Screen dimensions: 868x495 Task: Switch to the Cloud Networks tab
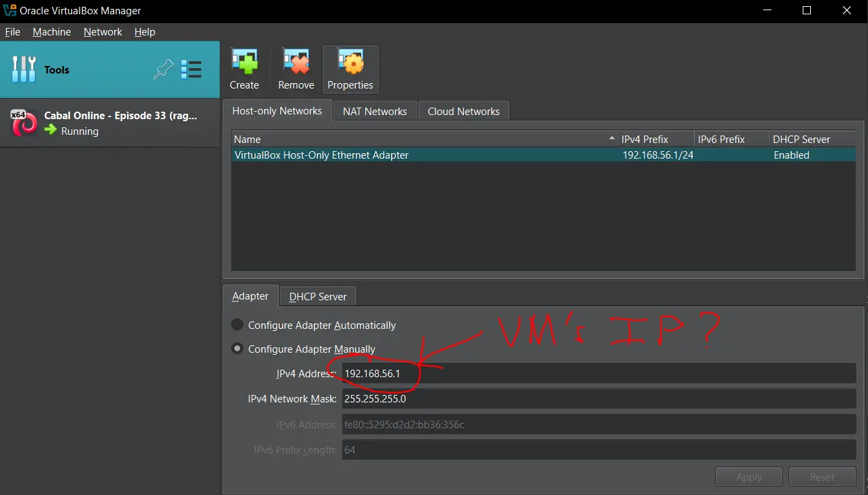click(x=463, y=112)
